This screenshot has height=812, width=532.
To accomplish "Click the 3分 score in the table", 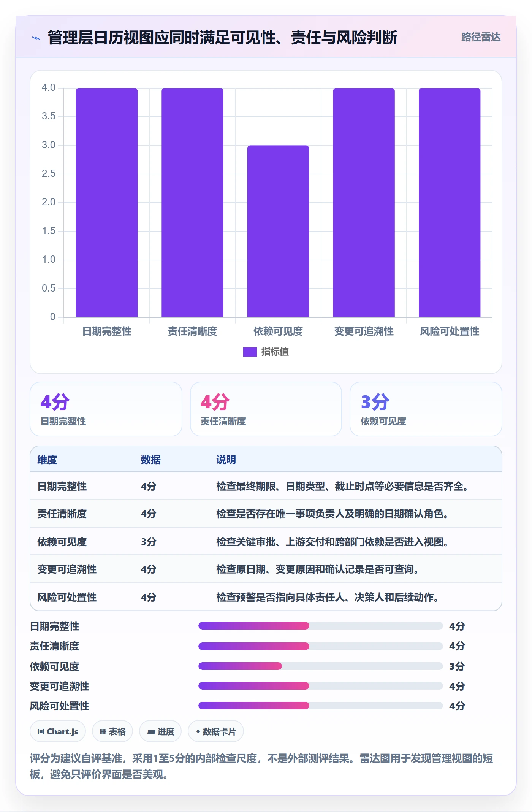I will pos(149,542).
